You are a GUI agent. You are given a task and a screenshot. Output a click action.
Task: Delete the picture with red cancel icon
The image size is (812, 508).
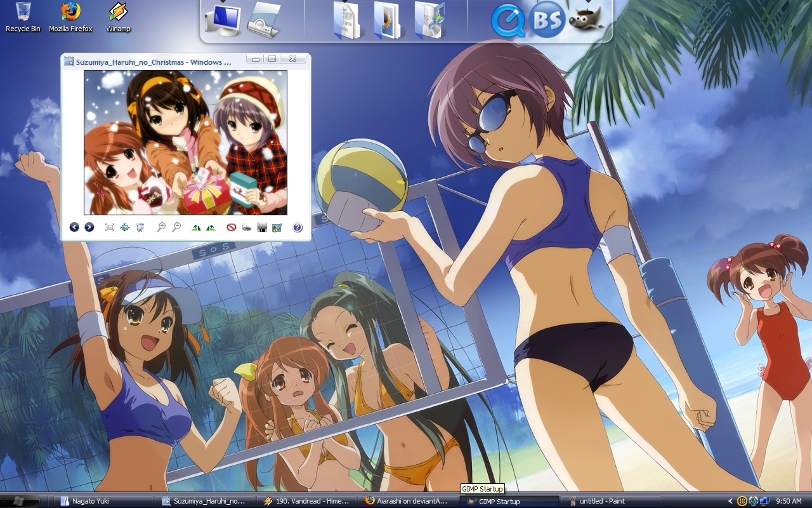coord(232,227)
